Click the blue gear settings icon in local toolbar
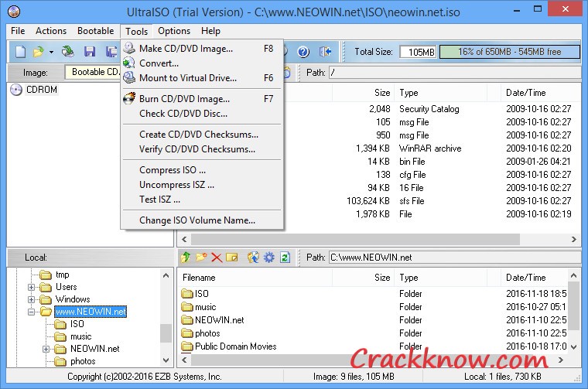Image resolution: width=588 pixels, height=389 pixels. click(269, 258)
